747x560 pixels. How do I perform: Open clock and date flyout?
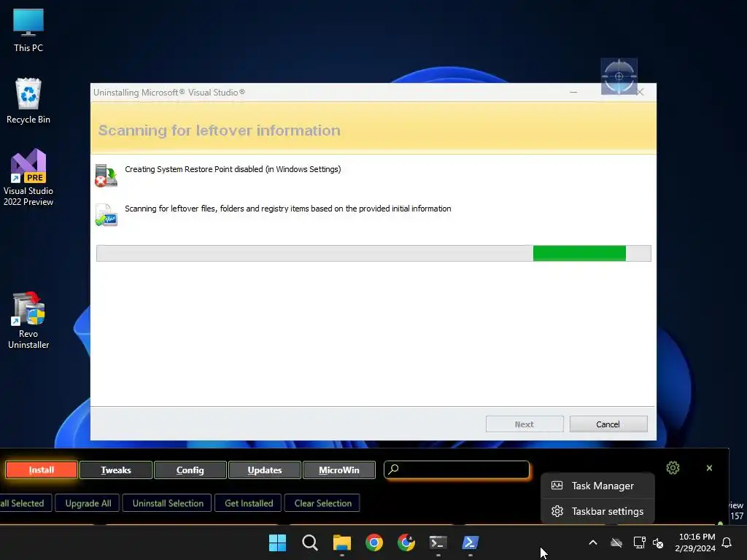tap(695, 542)
